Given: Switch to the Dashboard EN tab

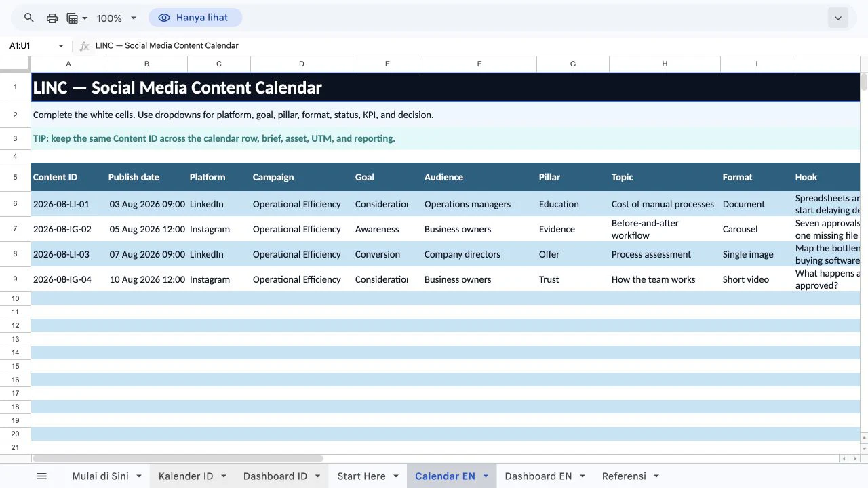Looking at the screenshot, I should 538,476.
